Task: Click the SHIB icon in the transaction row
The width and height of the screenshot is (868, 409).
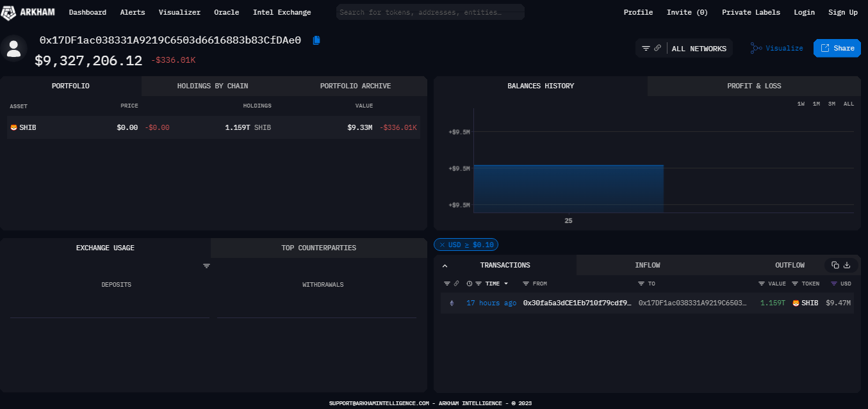Action: (796, 303)
